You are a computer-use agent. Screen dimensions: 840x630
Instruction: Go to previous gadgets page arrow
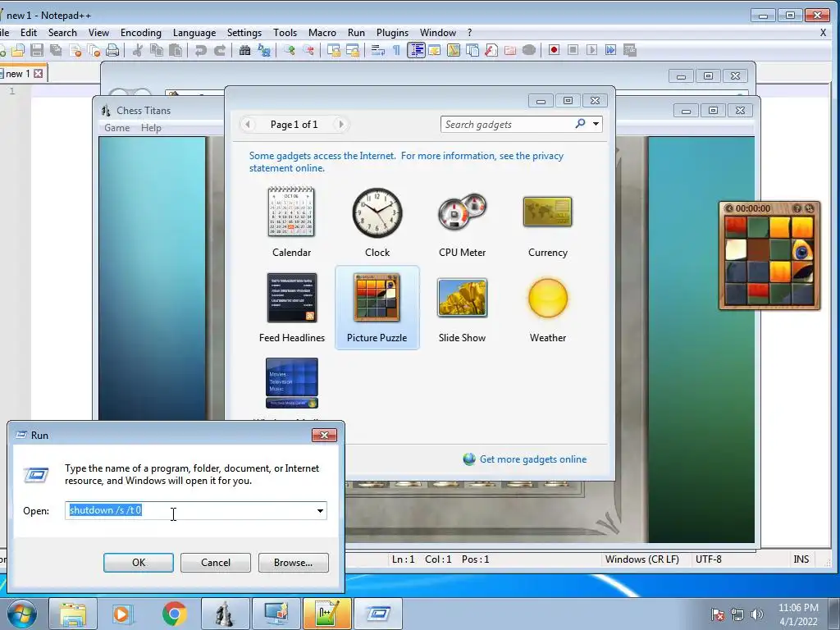point(248,125)
